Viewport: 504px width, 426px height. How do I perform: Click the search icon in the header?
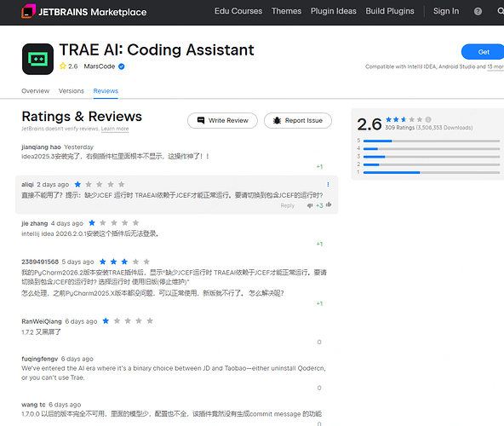coord(501,11)
